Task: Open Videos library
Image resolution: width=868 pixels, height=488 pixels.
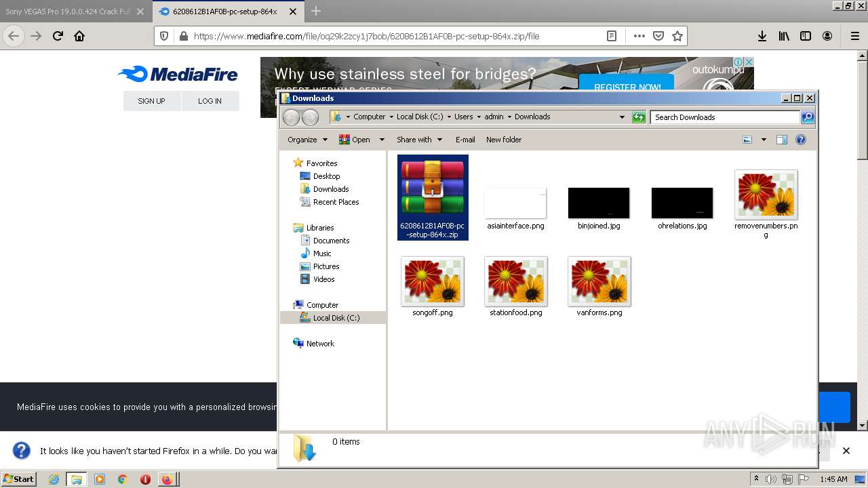Action: click(323, 279)
